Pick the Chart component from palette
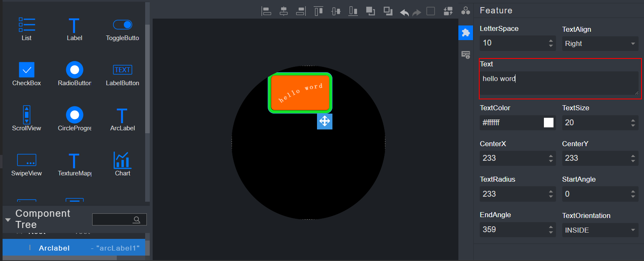Screen dimensions: 644x261 (x=122, y=164)
